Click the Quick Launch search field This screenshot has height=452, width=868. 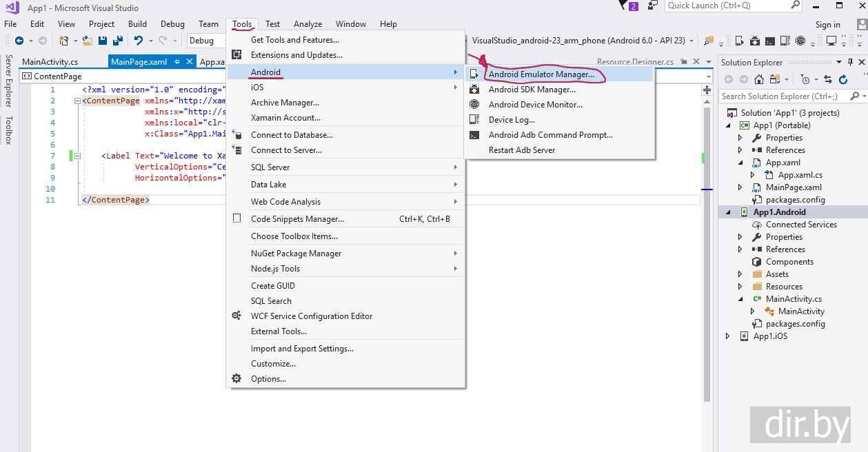(727, 6)
